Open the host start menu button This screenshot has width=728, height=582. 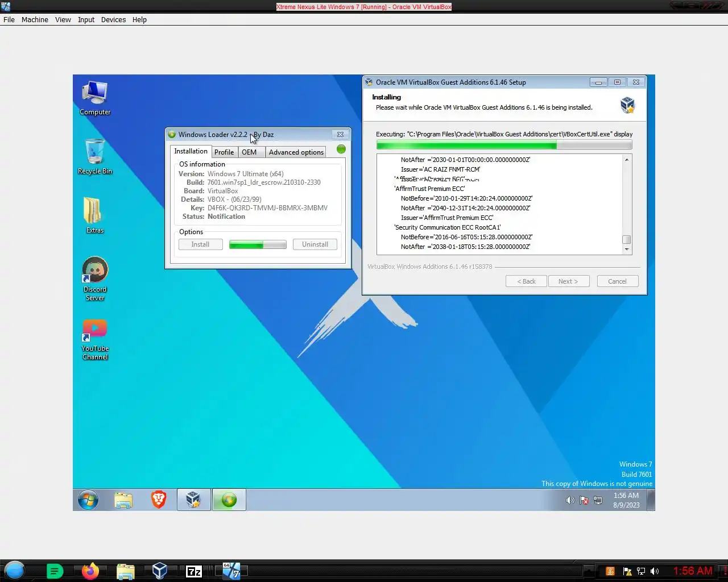tap(15, 570)
